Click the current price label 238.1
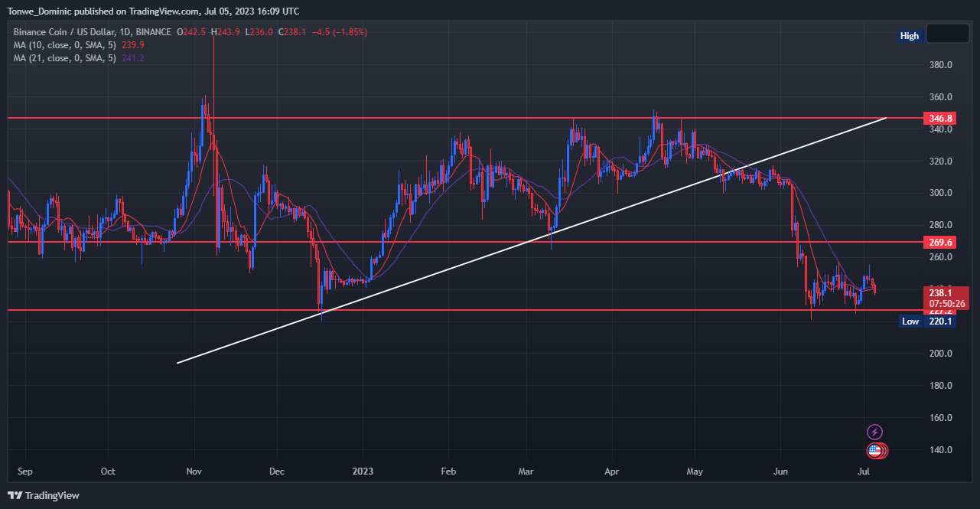The width and height of the screenshot is (980, 509). (x=941, y=292)
